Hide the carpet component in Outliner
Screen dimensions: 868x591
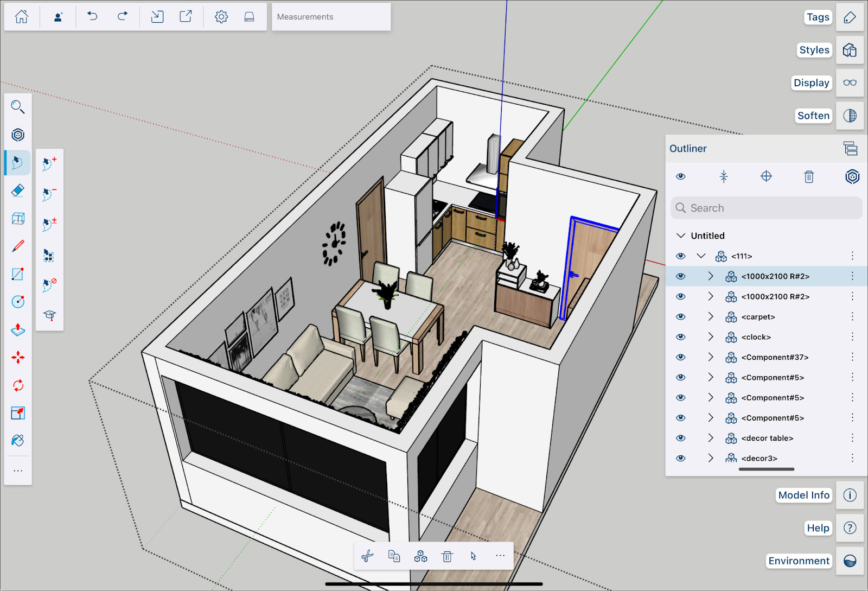(680, 316)
